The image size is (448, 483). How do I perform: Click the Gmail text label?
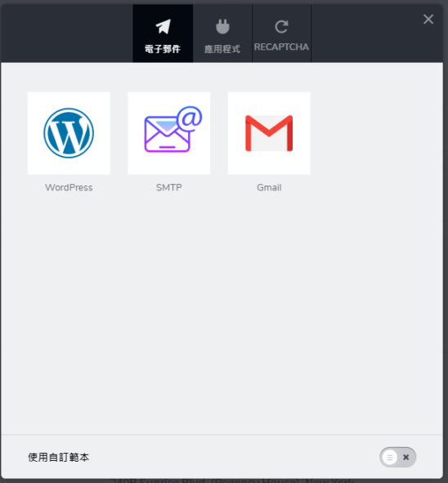(x=269, y=187)
